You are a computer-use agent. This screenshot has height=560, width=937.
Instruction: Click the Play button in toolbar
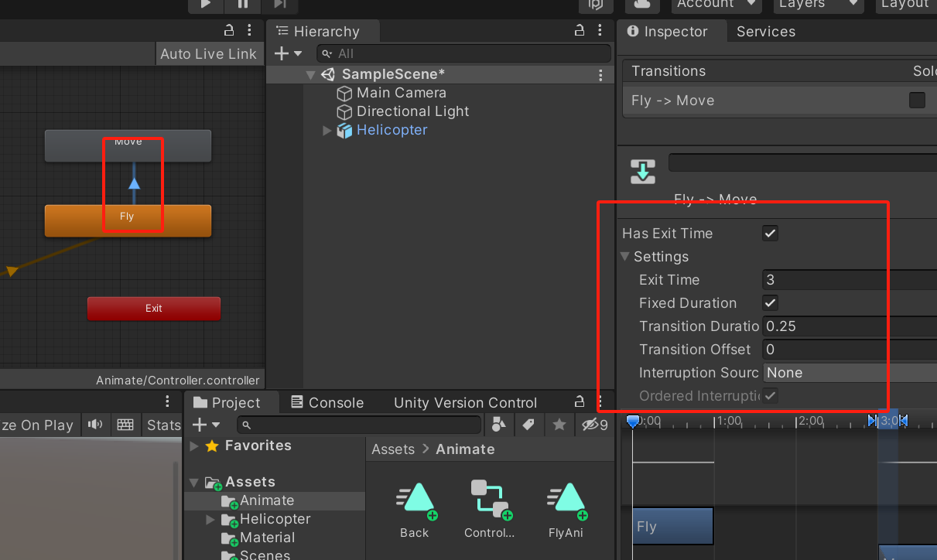[206, 5]
